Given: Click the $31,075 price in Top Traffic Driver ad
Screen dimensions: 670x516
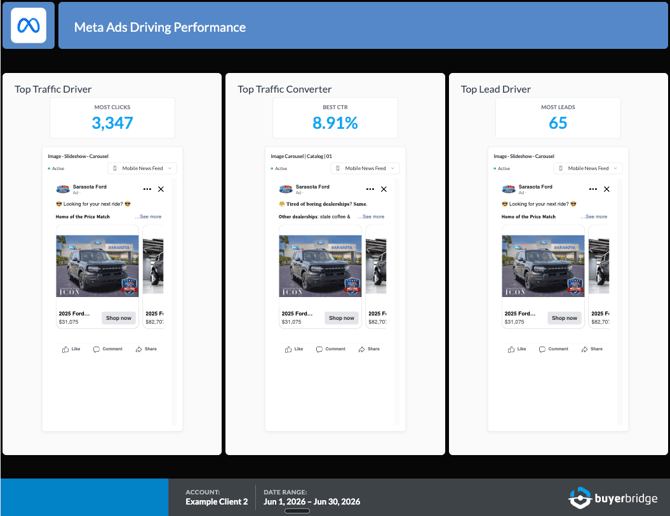Looking at the screenshot, I should tap(69, 322).
